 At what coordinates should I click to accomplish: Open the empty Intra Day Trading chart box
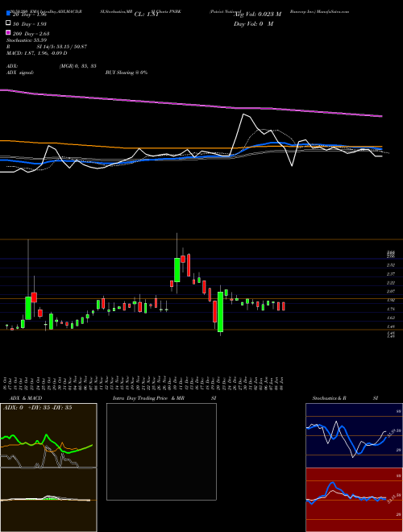click(161, 451)
